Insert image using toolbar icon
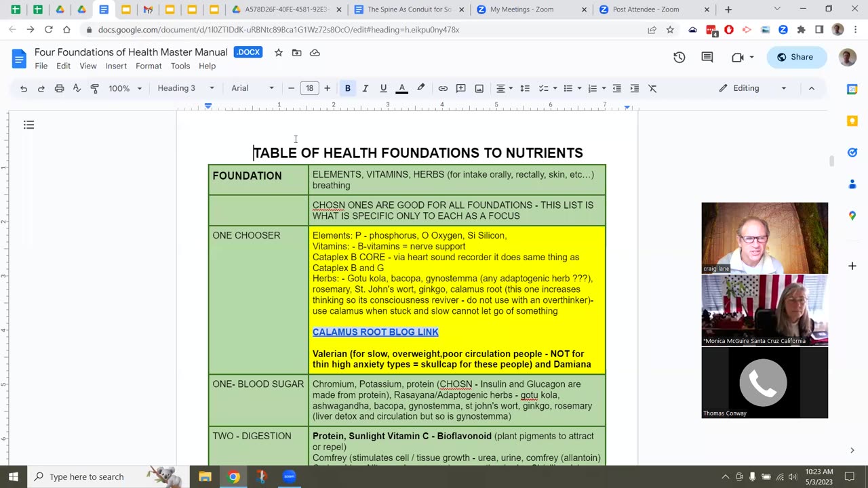 pyautogui.click(x=479, y=88)
